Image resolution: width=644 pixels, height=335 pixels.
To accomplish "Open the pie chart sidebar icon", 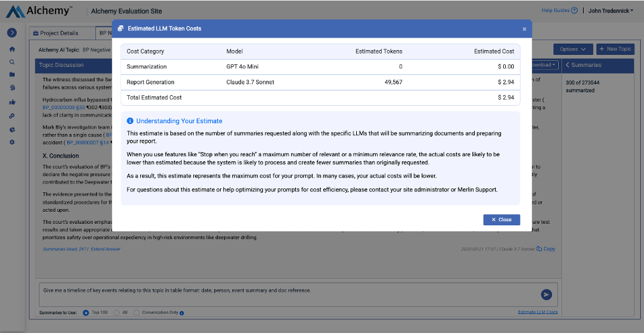I will click(12, 129).
